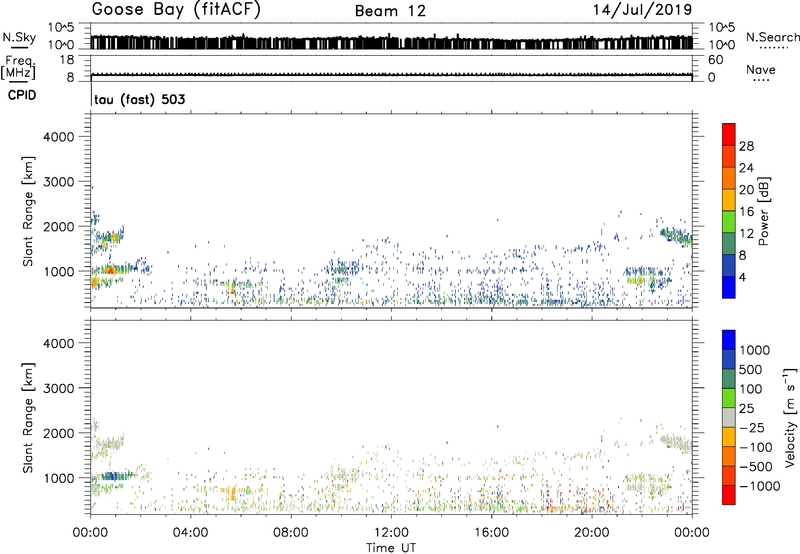
Task: Click the '20:00' time axis tick label
Action: pos(592,533)
